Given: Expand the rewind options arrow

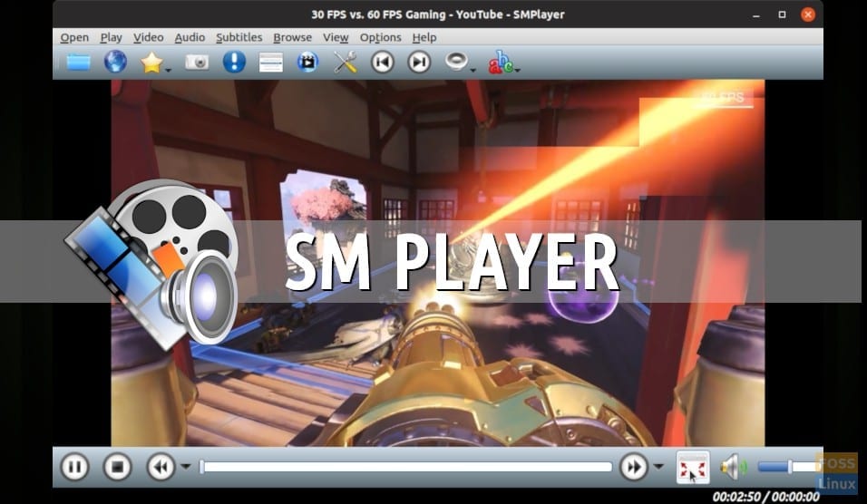Looking at the screenshot, I should (186, 467).
